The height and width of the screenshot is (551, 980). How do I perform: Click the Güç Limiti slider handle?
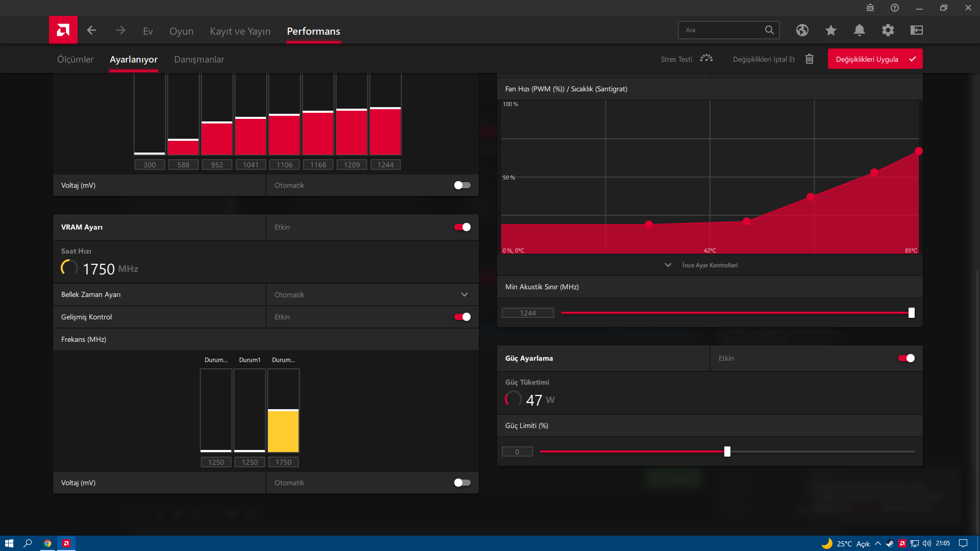point(727,452)
